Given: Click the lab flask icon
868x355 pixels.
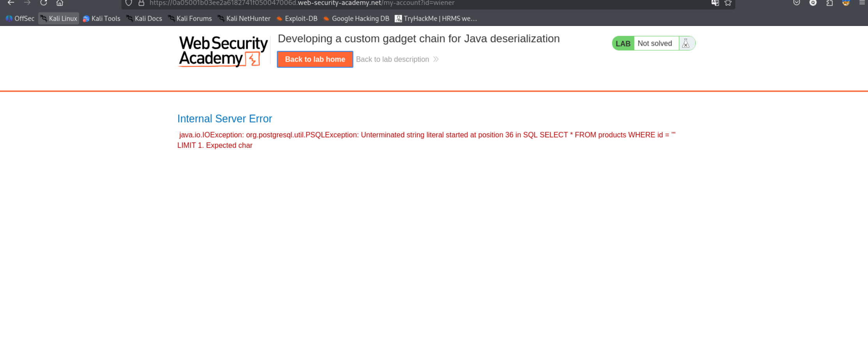Looking at the screenshot, I should pyautogui.click(x=686, y=43).
